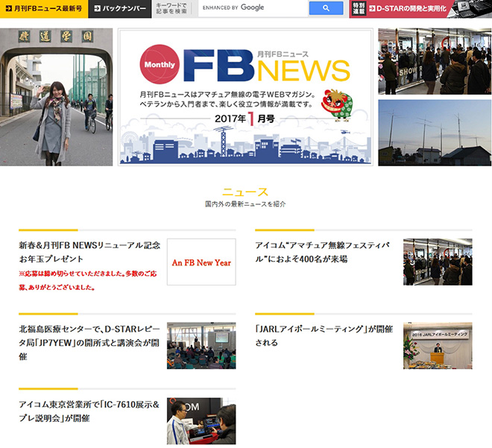Click the red Monthly circle logo
The image size is (492, 448).
(x=160, y=64)
